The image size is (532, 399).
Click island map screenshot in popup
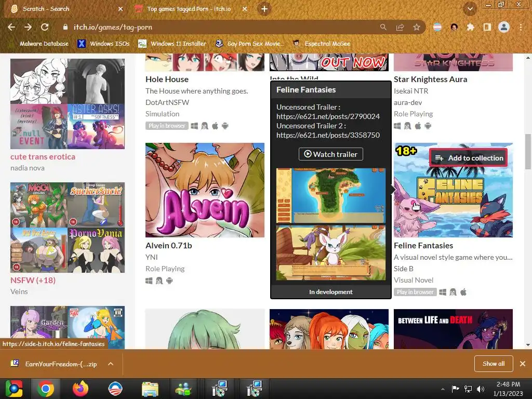click(x=331, y=196)
